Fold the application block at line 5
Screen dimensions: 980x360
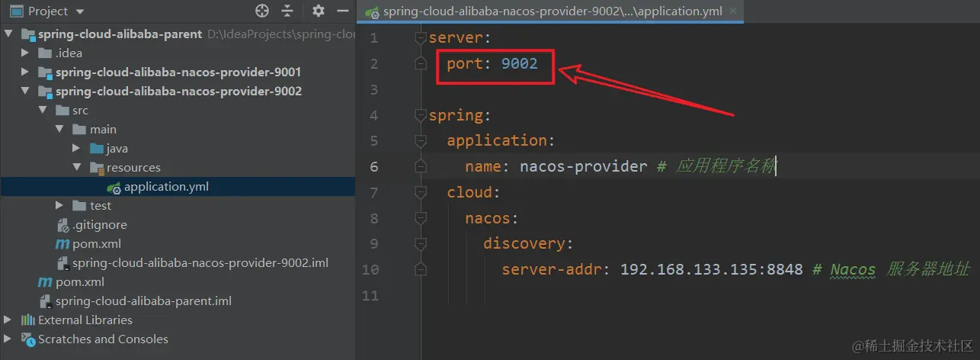tap(420, 141)
